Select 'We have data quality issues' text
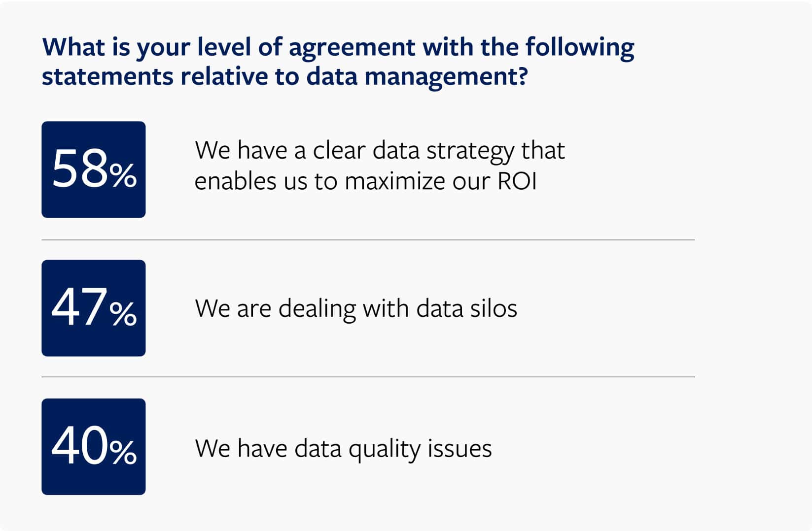812x531 pixels. [343, 449]
